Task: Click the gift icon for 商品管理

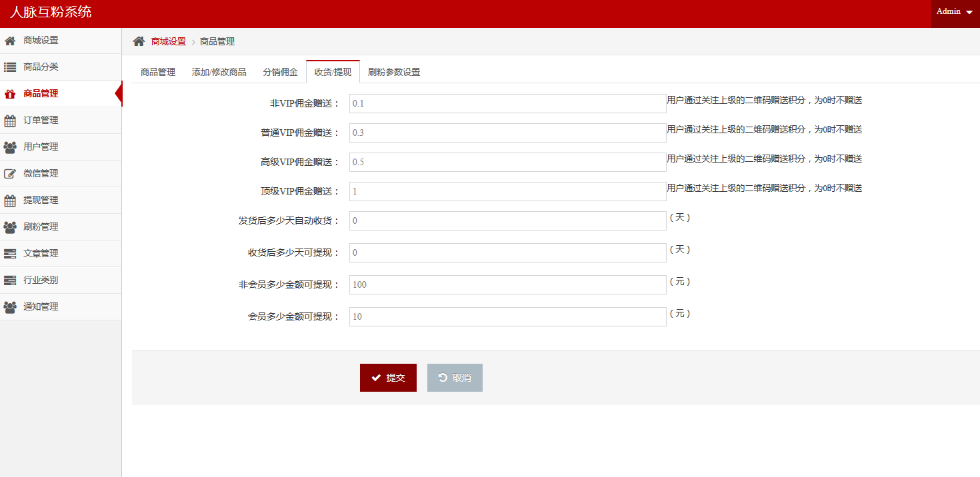Action: [10, 94]
